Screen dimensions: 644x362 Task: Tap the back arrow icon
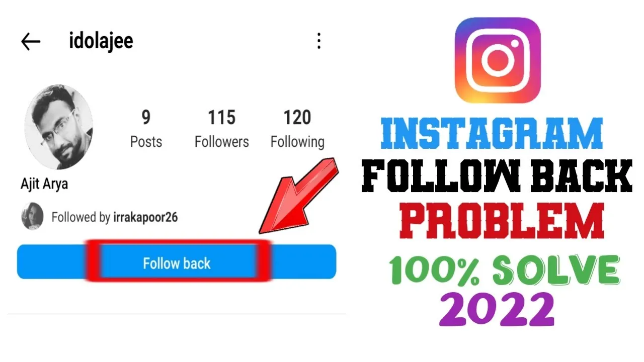coord(31,42)
